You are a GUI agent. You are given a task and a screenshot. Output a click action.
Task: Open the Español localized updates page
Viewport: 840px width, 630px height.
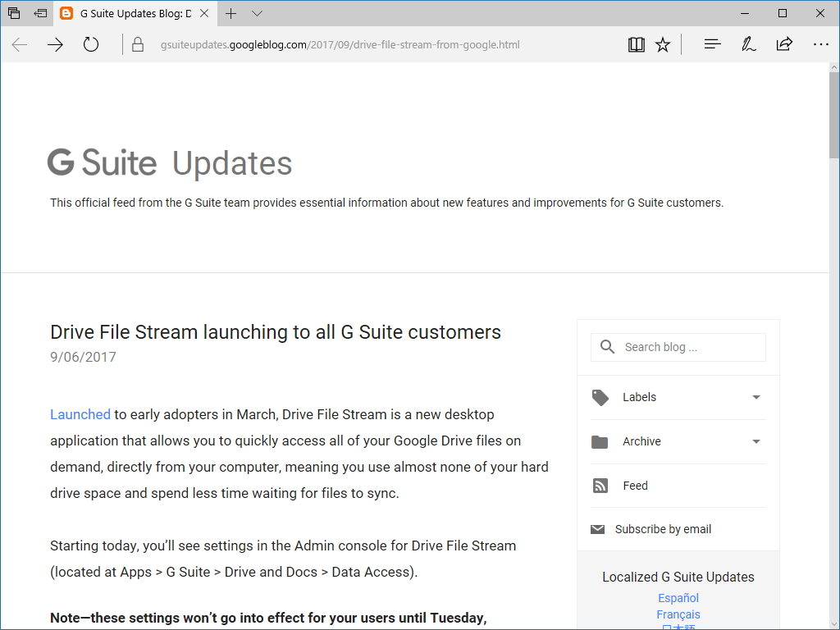[x=678, y=598]
